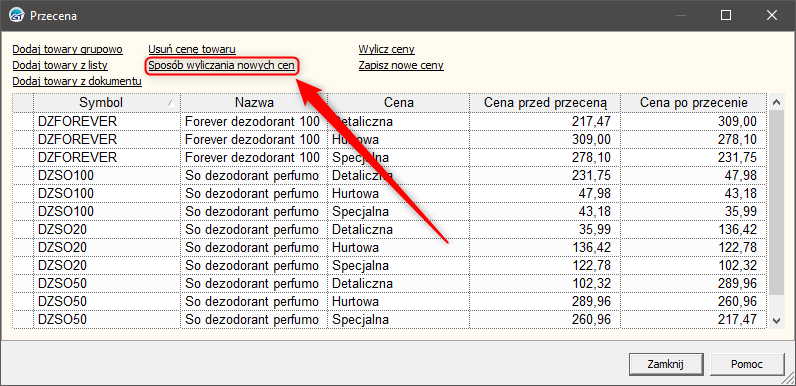Click the 217,47 value in the last row
This screenshot has height=386, width=796.
click(x=736, y=319)
